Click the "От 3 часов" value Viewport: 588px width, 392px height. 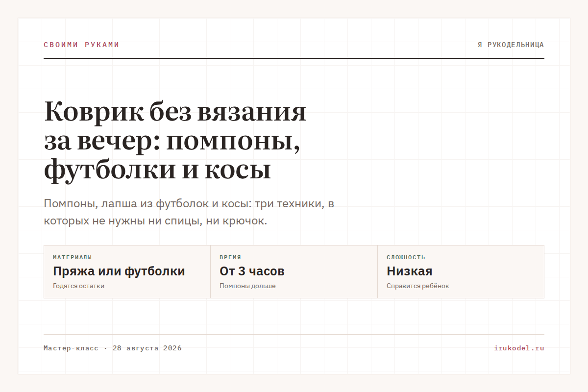tap(252, 271)
